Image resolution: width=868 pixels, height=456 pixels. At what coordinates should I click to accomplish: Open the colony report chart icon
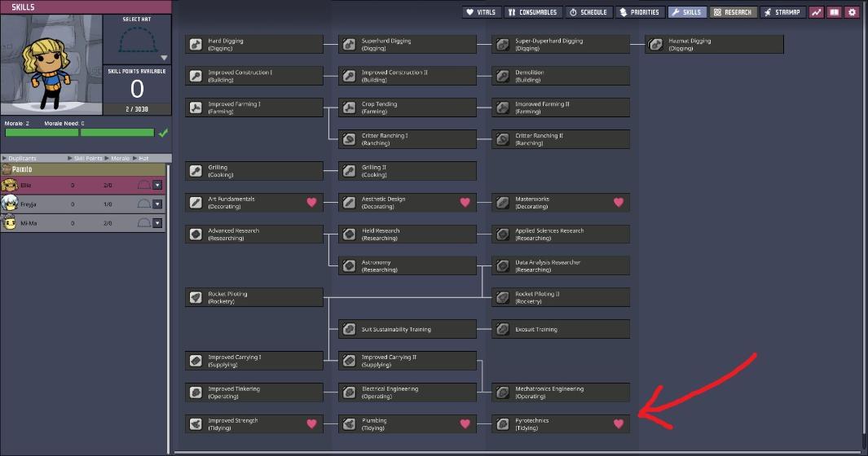pyautogui.click(x=817, y=12)
